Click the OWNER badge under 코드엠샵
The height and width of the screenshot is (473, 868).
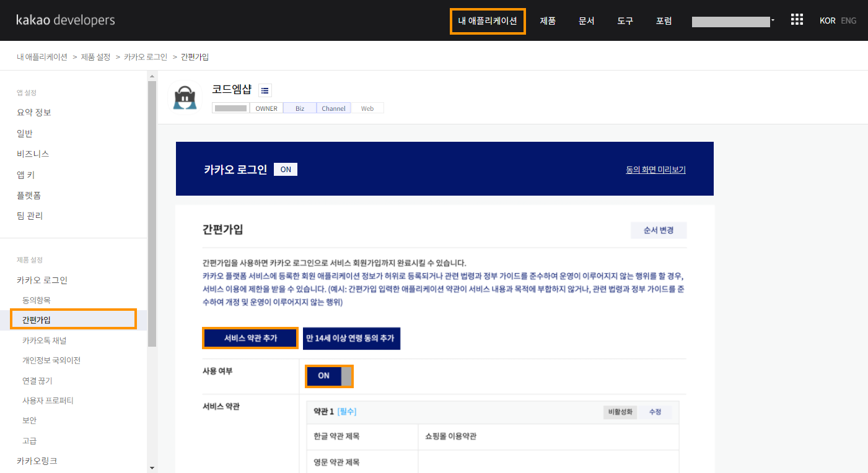(x=266, y=108)
